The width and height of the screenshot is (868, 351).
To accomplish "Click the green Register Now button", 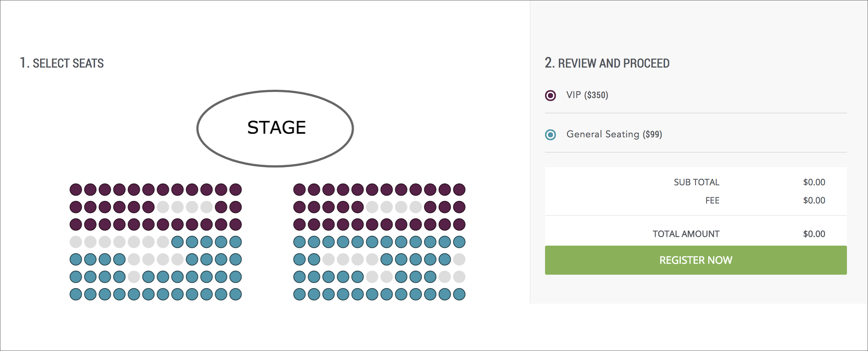I will click(x=696, y=260).
